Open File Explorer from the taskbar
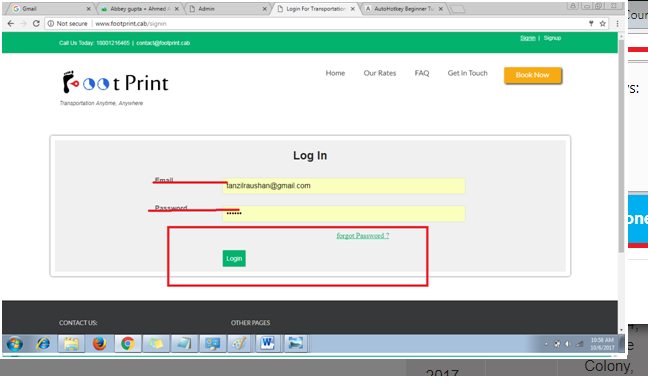Image resolution: width=648 pixels, height=384 pixels. coord(71,344)
